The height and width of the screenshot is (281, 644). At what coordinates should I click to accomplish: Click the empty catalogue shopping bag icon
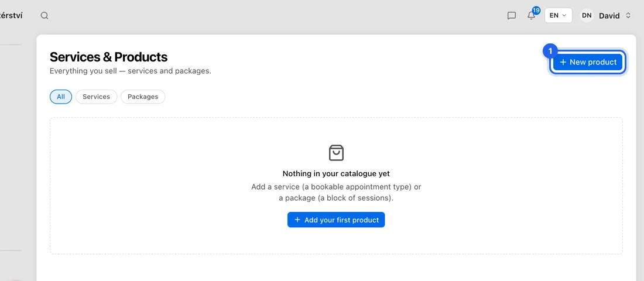click(x=336, y=152)
